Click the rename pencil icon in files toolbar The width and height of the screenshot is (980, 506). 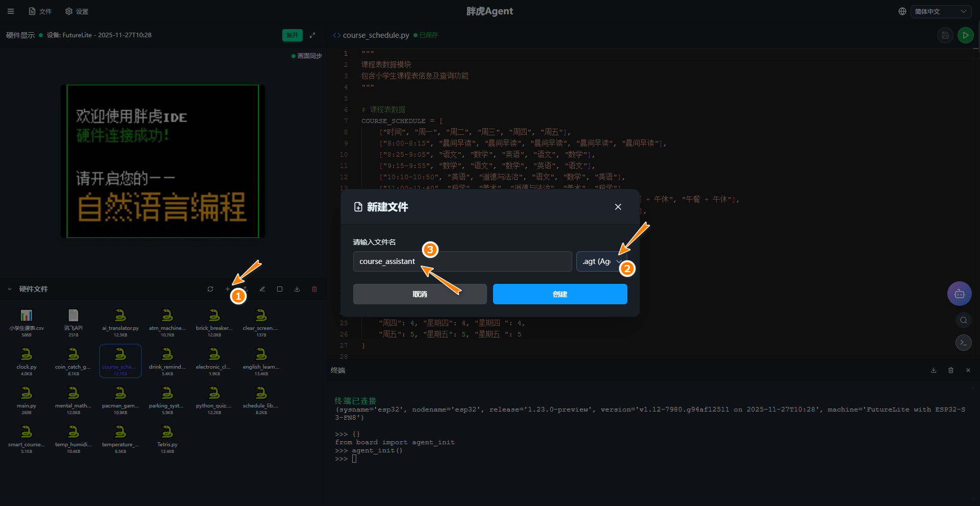pos(262,289)
